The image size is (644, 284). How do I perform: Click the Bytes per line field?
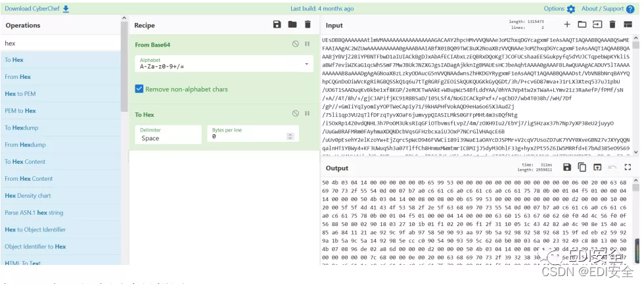[252, 134]
